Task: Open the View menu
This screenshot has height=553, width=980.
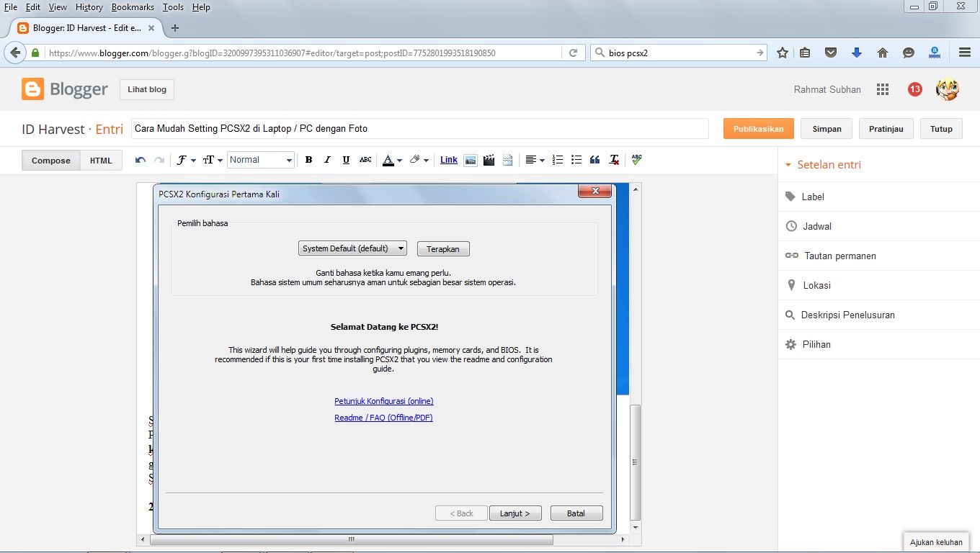Action: (x=58, y=6)
